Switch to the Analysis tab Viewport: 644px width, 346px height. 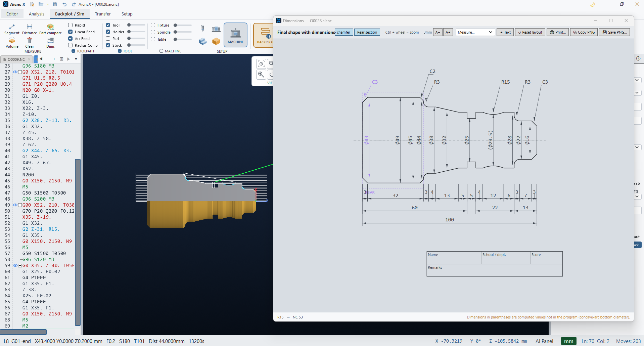click(37, 14)
